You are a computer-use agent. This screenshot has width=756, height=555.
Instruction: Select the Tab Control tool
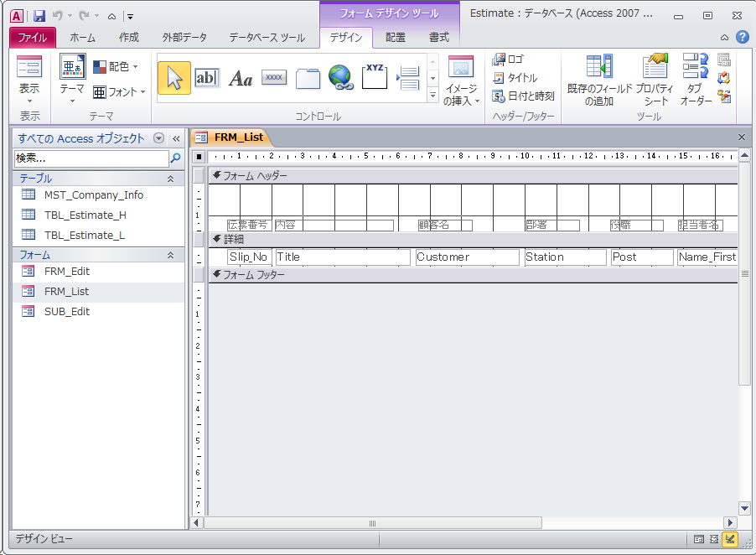point(308,78)
